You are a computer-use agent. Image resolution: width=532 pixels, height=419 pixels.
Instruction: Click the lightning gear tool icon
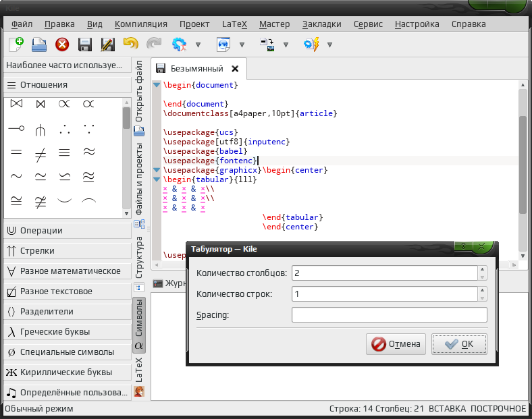311,45
